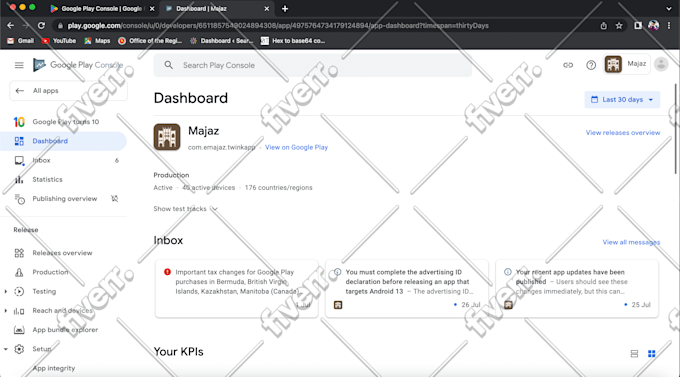Click the managed publishing off icon
The height and width of the screenshot is (377, 680).
click(114, 199)
